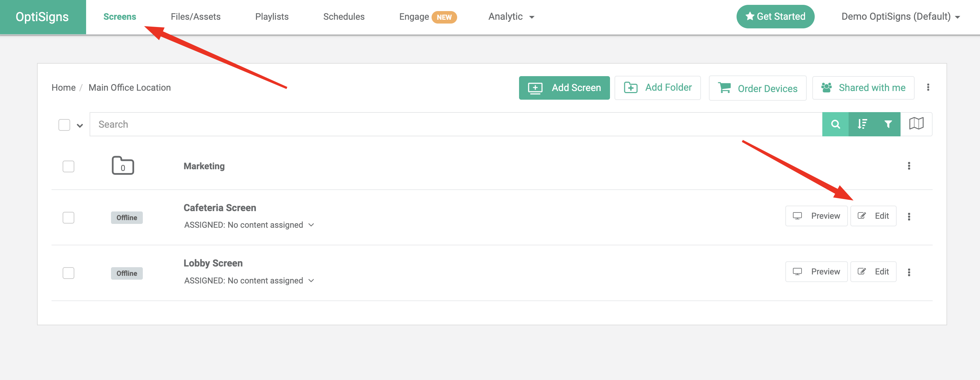Navigate to Home via the breadcrumb
Image resolution: width=980 pixels, height=380 pixels.
pyautogui.click(x=63, y=87)
